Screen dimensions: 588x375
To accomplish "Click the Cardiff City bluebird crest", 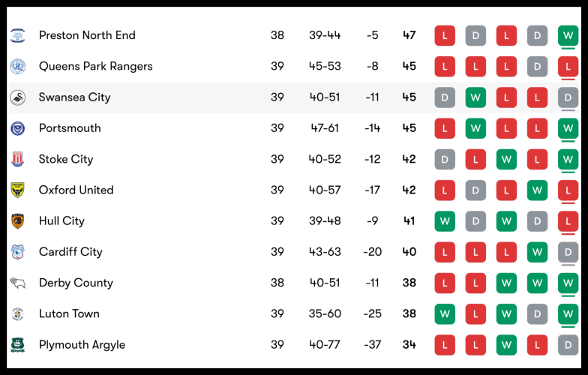I will click(x=17, y=252).
